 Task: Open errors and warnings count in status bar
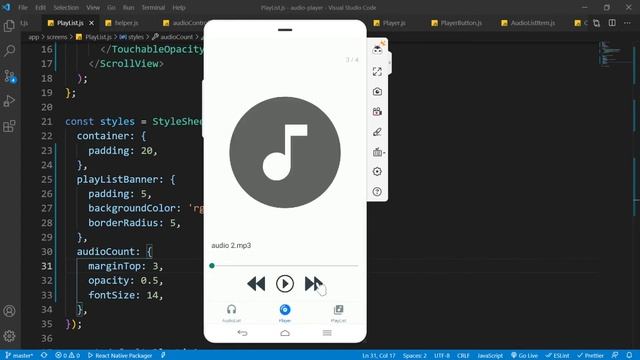tap(68, 356)
